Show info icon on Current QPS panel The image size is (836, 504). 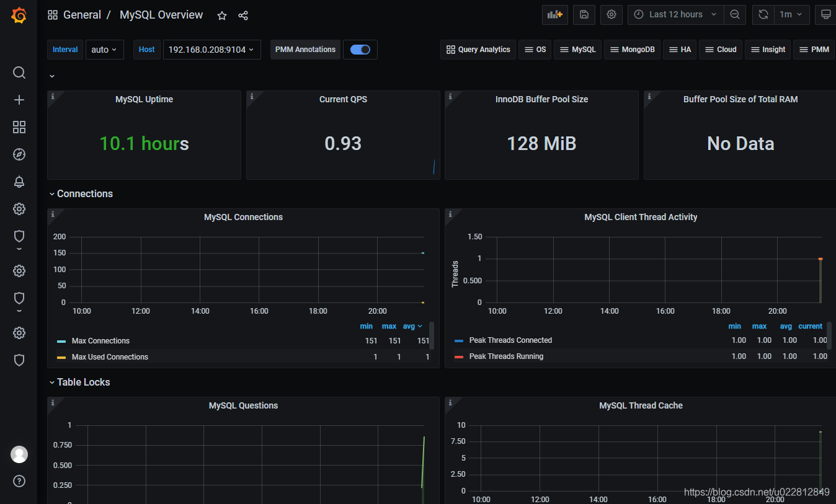coord(252,96)
